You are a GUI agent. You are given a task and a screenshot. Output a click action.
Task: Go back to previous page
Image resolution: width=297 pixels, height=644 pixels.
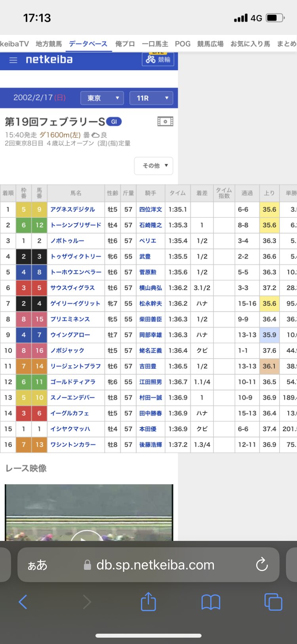coord(23,602)
